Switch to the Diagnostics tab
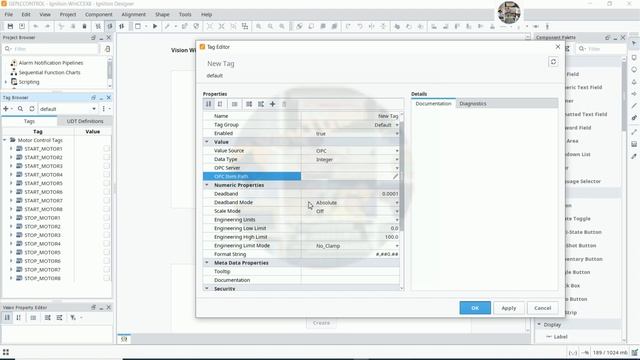The height and width of the screenshot is (360, 640). pos(473,104)
